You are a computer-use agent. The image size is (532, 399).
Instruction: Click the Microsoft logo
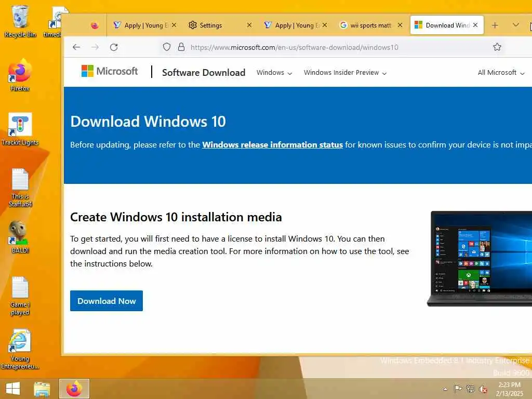(110, 71)
